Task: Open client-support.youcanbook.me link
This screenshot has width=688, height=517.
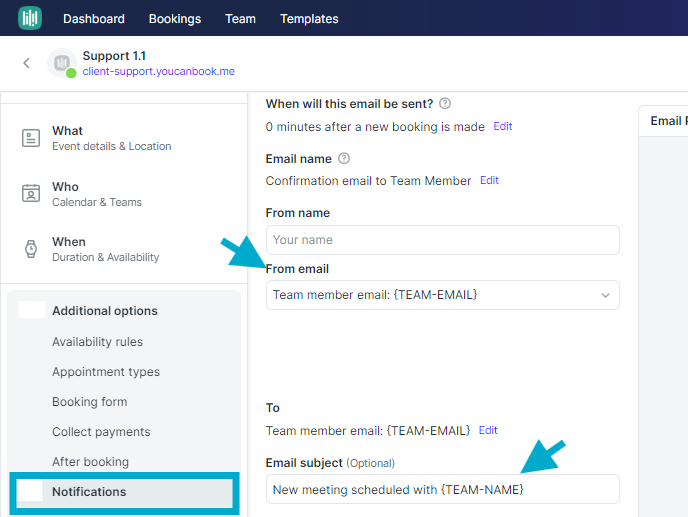Action: point(158,72)
